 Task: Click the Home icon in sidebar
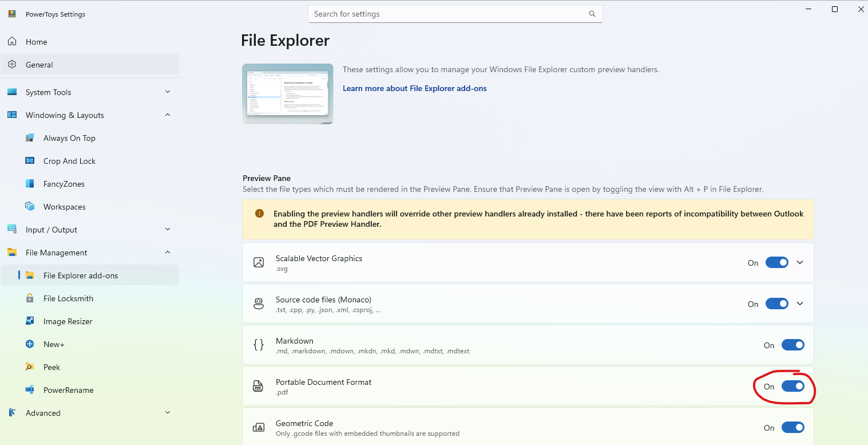(12, 42)
